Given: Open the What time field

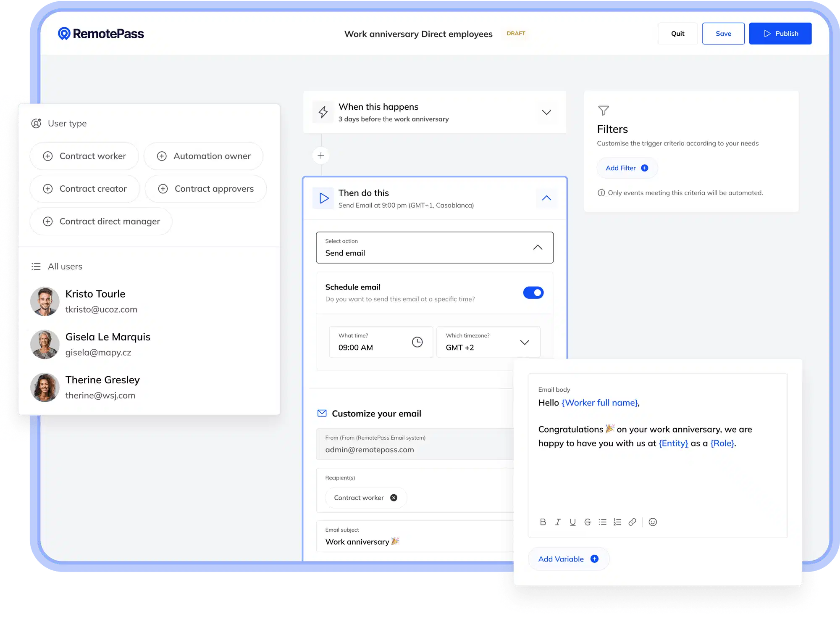Looking at the screenshot, I should point(381,342).
